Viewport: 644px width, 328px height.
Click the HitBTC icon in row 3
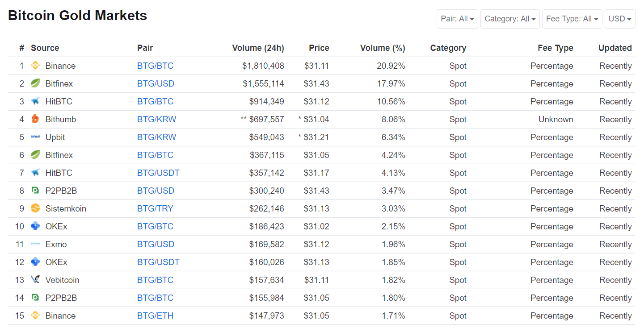35,101
